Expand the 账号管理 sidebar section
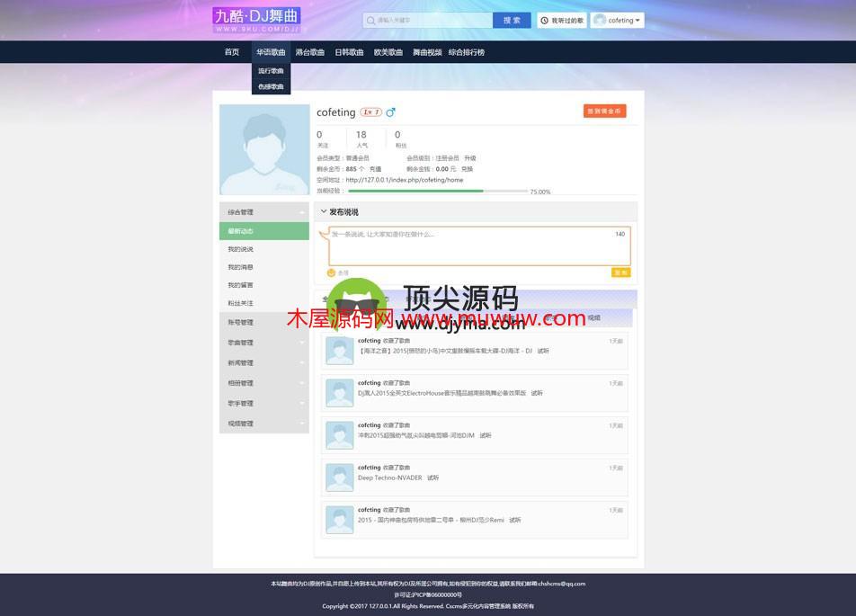The image size is (856, 616). pos(263,322)
